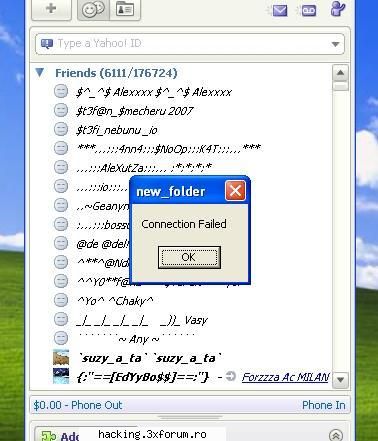The image size is (378, 441).
Task: Click offline face icon next to ^Yo^ ^Chaky^
Action: [x=61, y=300]
